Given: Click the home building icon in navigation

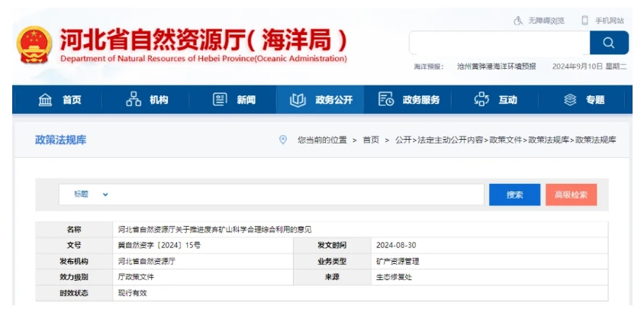Looking at the screenshot, I should (45, 100).
